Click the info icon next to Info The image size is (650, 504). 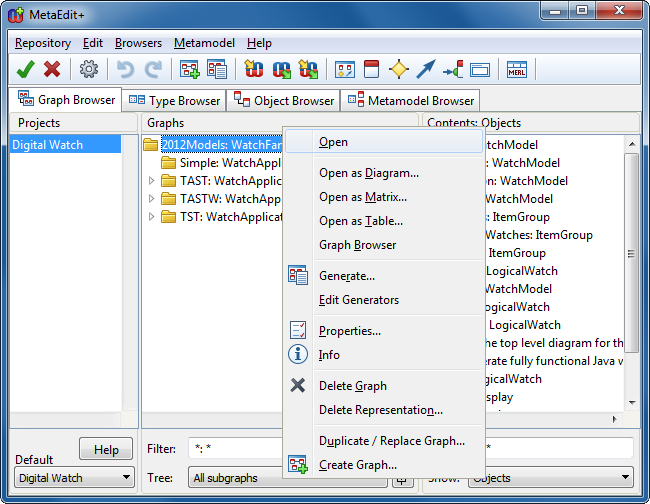(298, 355)
